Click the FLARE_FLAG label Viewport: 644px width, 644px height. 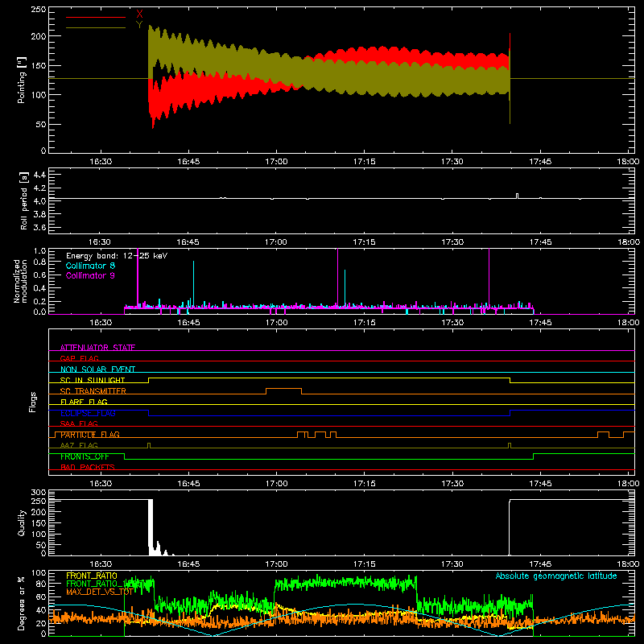[x=84, y=402]
